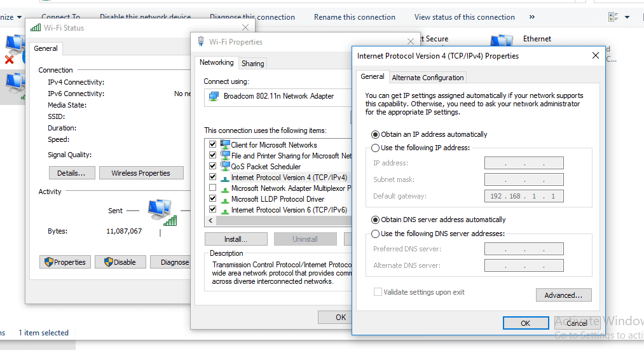Click Client for Microsoft Networks icon
This screenshot has height=350, width=644.
click(x=225, y=144)
